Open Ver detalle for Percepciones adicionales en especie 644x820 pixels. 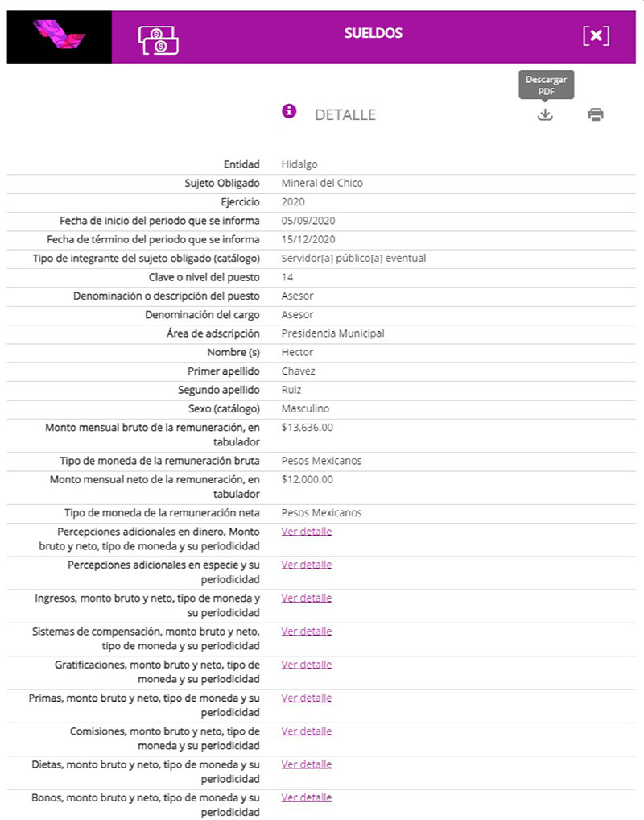click(307, 565)
